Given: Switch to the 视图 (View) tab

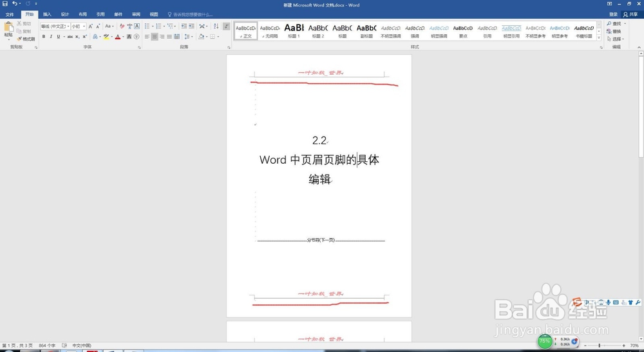Looking at the screenshot, I should [154, 14].
